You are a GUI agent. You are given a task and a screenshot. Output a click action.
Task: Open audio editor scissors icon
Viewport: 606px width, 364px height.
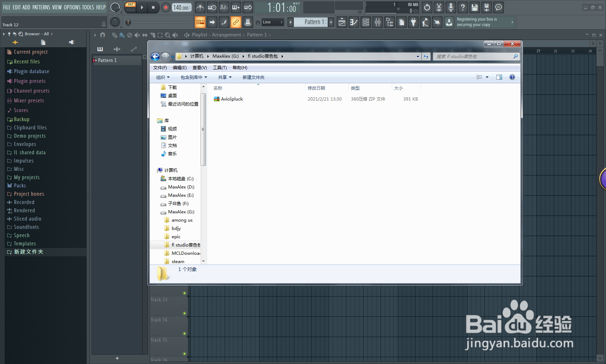439,7
